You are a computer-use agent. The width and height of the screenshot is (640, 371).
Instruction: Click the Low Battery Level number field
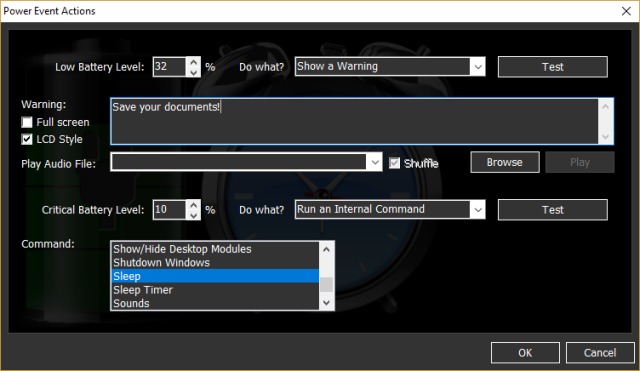170,67
